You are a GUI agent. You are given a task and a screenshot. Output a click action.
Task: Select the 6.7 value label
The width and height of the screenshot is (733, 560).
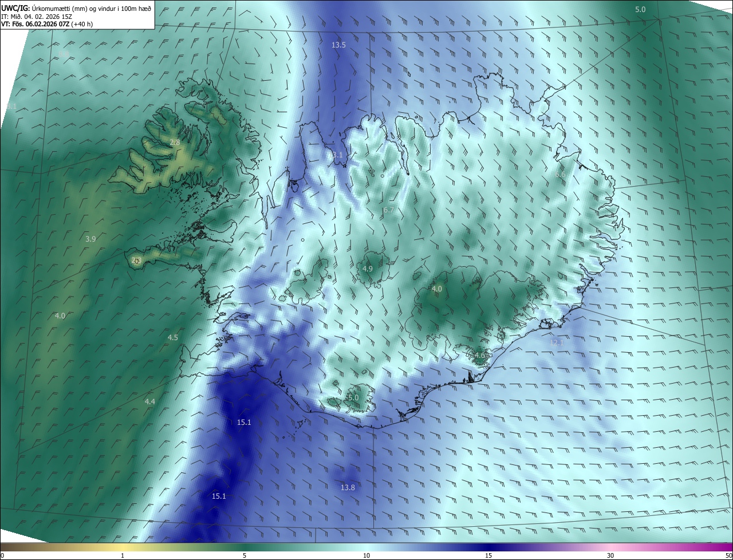click(389, 210)
